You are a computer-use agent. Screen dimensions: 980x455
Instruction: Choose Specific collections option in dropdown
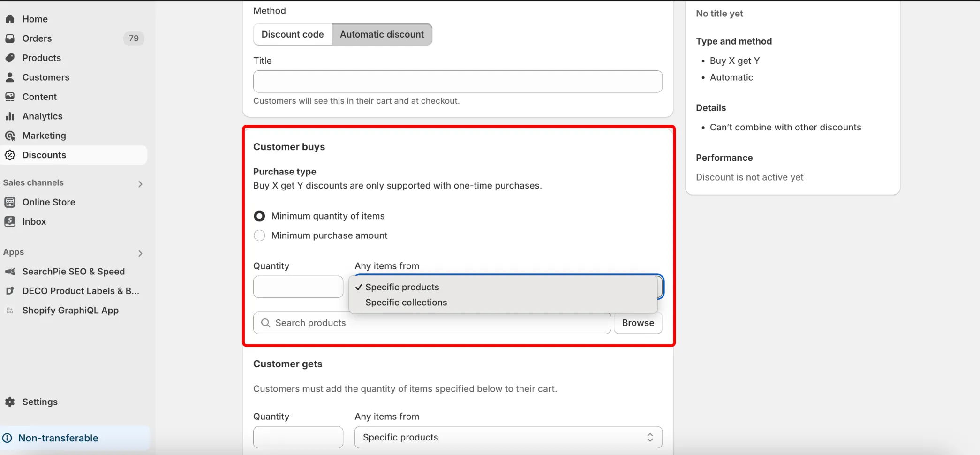pos(503,303)
